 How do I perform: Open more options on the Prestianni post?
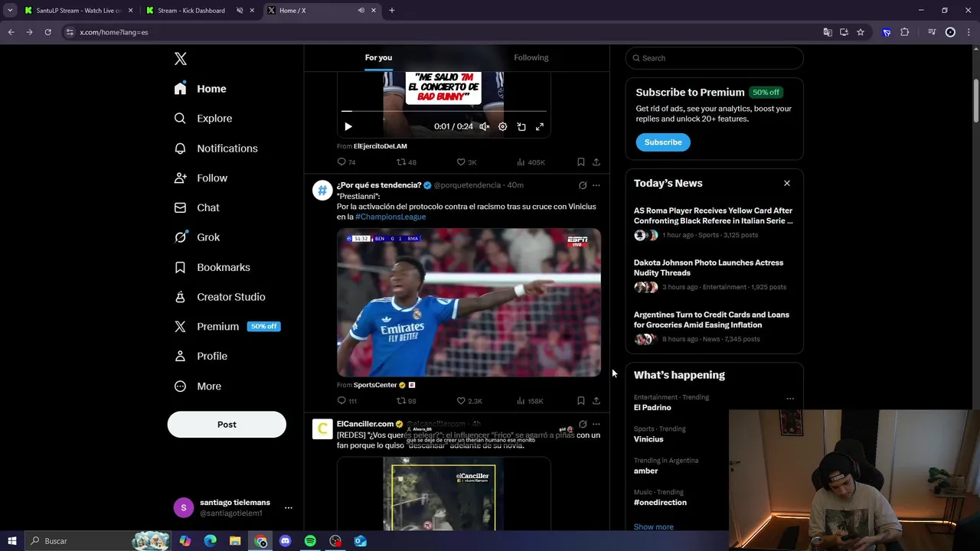point(596,185)
